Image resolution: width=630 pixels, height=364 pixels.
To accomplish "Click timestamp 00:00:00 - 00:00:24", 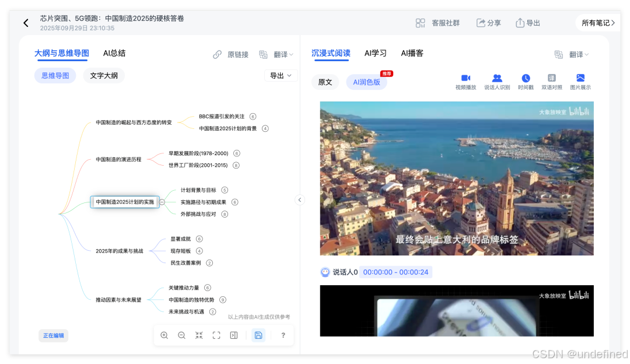I will click(x=395, y=272).
